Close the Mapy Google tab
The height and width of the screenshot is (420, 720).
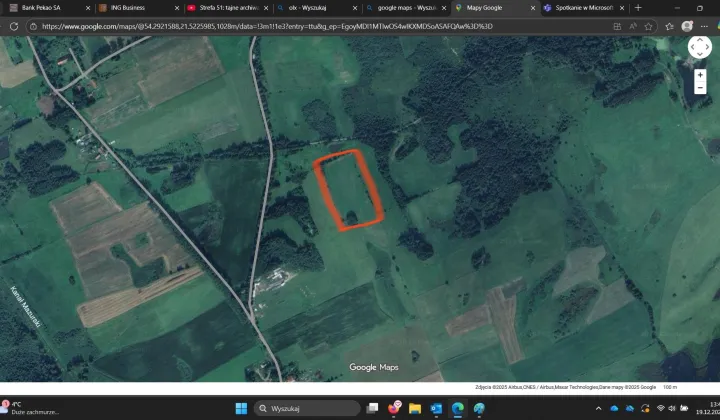click(531, 8)
